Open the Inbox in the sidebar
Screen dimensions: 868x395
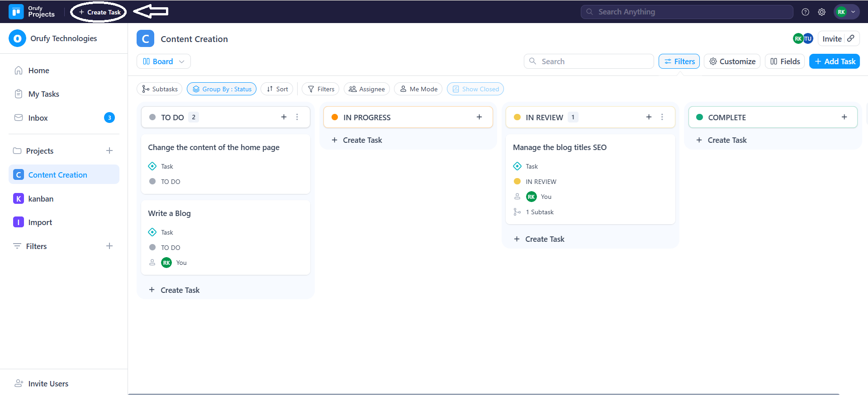point(38,118)
